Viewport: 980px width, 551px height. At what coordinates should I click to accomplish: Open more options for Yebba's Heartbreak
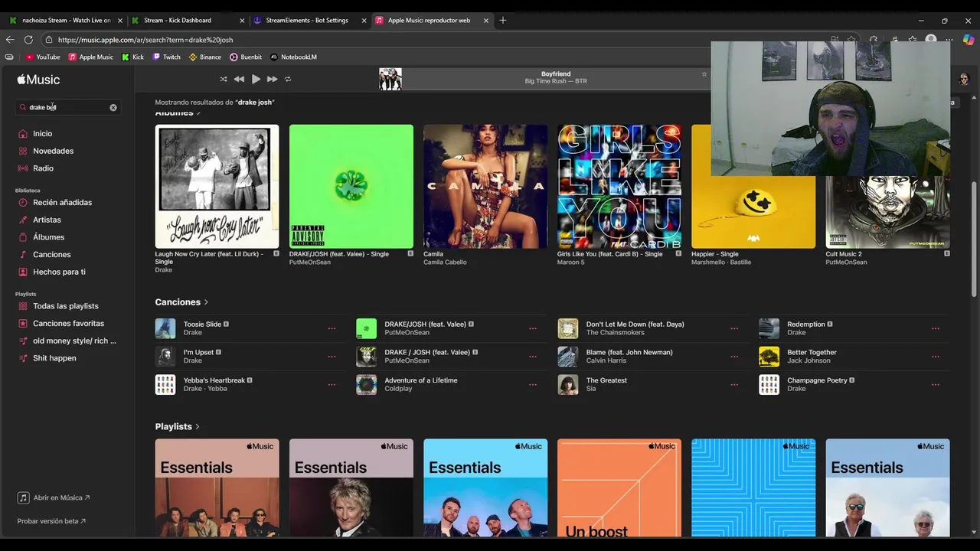pos(332,385)
